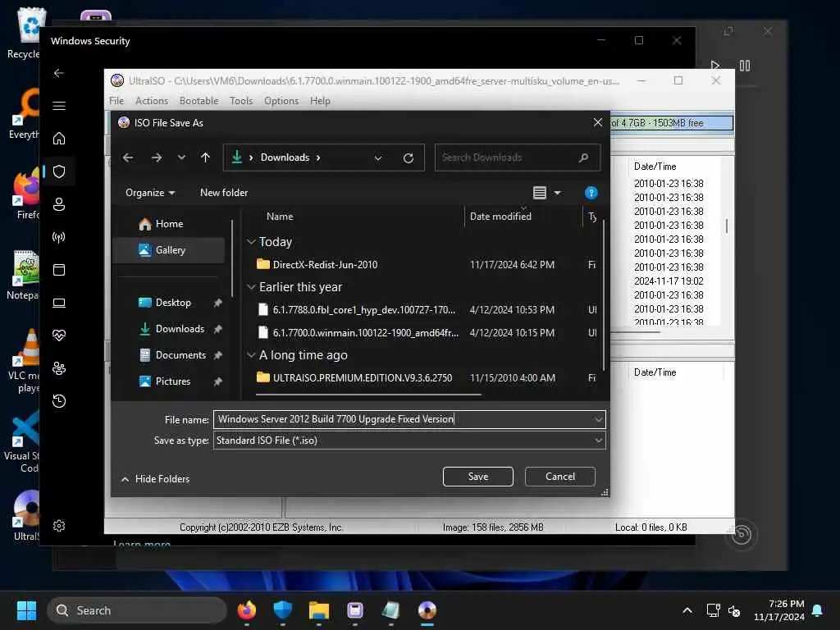The image size is (840, 630).
Task: Open Firefox from taskbar
Action: (x=246, y=610)
